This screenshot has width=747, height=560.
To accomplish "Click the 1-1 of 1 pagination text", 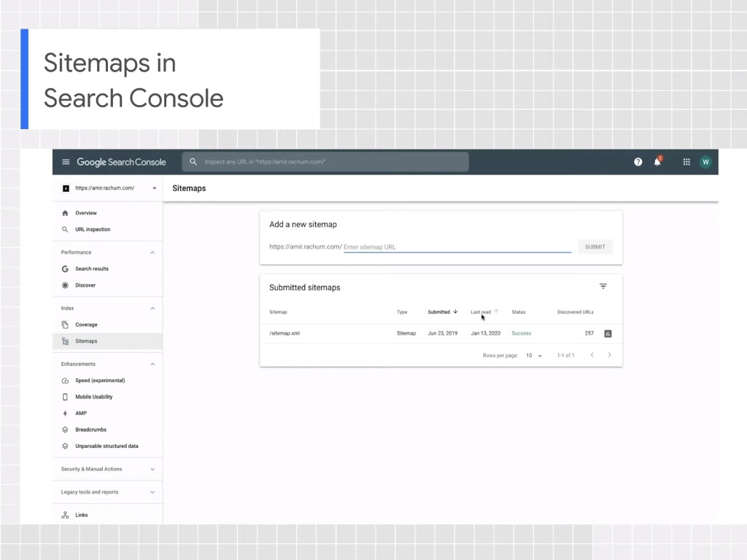I will 565,355.
